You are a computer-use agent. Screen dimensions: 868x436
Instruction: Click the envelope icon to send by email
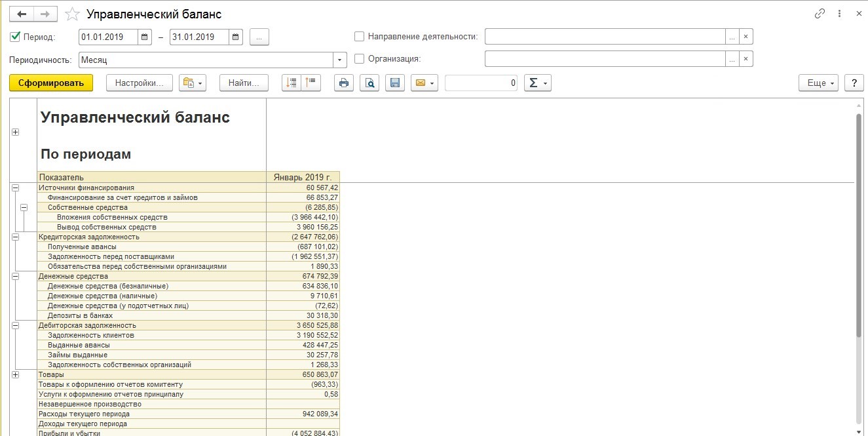click(424, 83)
